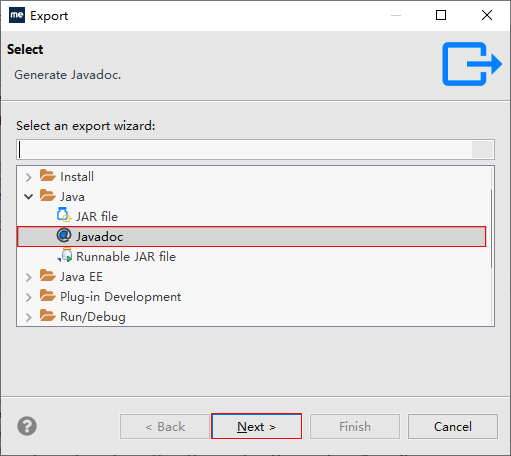Viewport: 511px width, 456px height.
Task: Expand the Java EE category
Action: [x=29, y=277]
